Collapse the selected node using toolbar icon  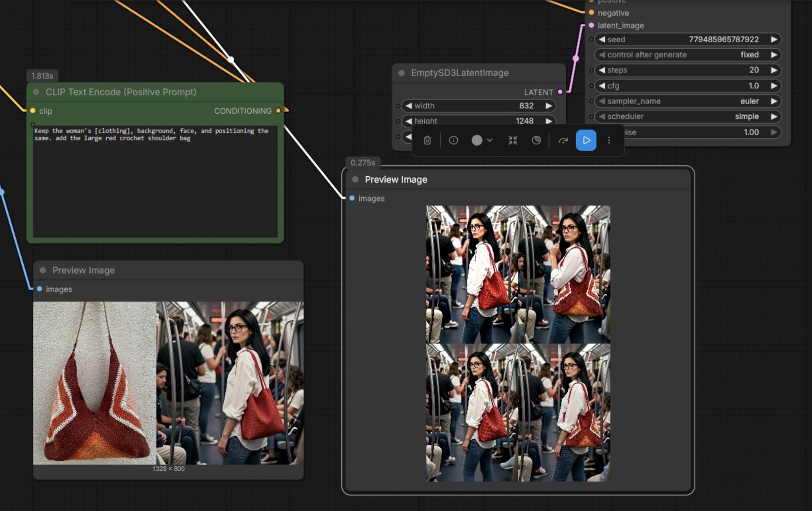[513, 141]
